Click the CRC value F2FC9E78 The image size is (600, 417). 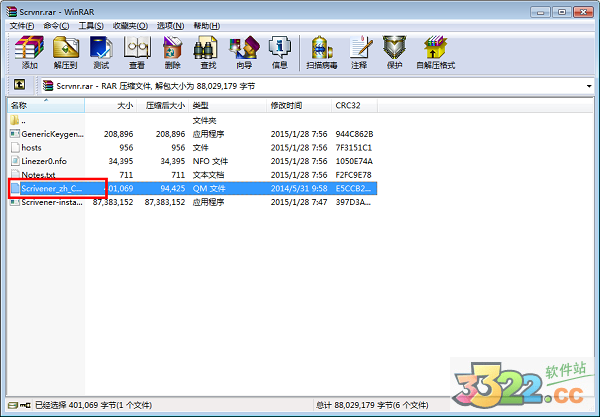coord(354,175)
